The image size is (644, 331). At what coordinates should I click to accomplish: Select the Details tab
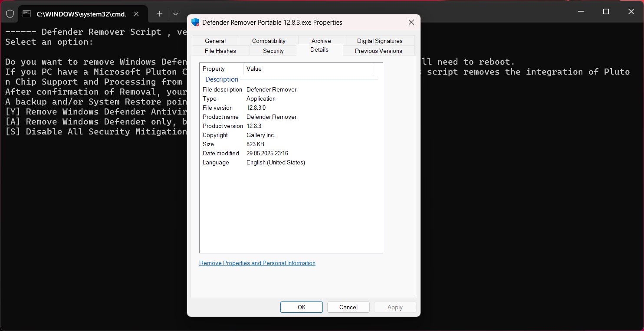pos(319,49)
